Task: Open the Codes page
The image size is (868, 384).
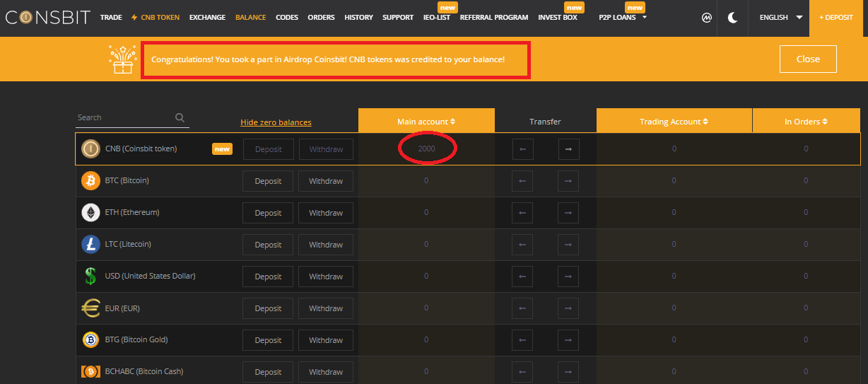Action: (287, 17)
